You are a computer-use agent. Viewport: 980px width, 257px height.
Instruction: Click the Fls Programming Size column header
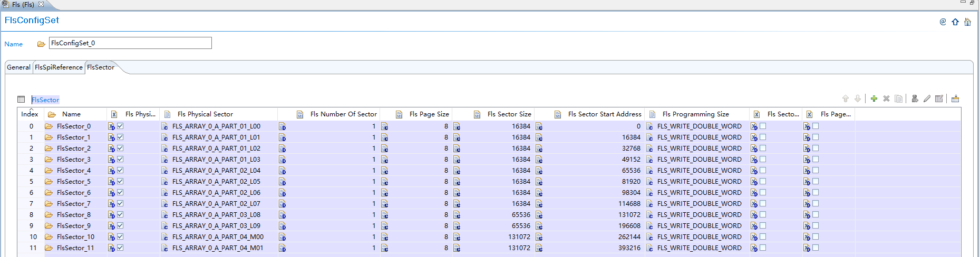[696, 114]
